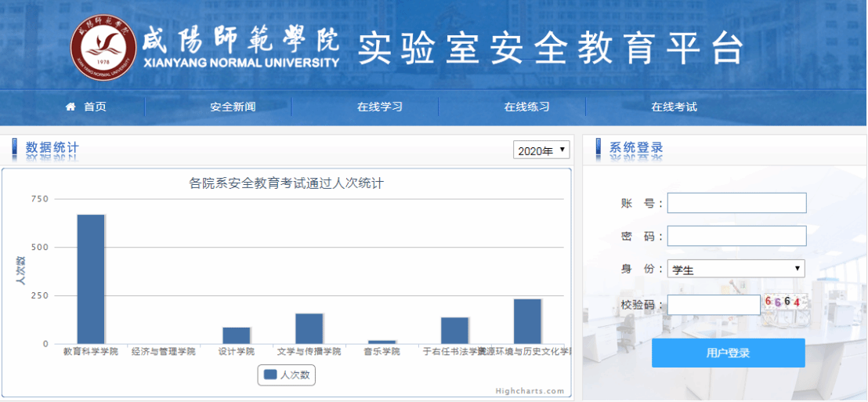Click the 教育科学学院 bar in chart
Image resolution: width=868 pixels, height=402 pixels.
(91, 279)
